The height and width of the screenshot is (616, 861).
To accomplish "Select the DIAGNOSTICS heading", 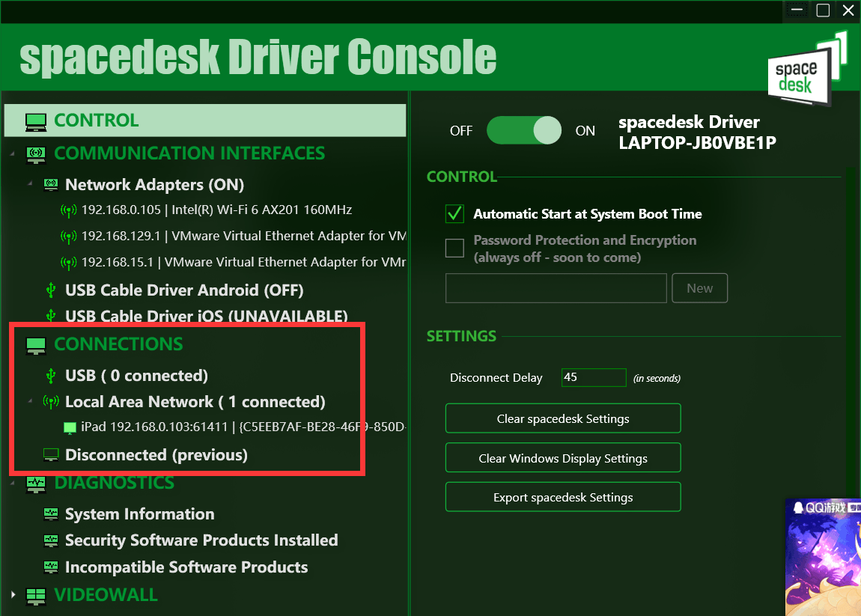I will 115,483.
